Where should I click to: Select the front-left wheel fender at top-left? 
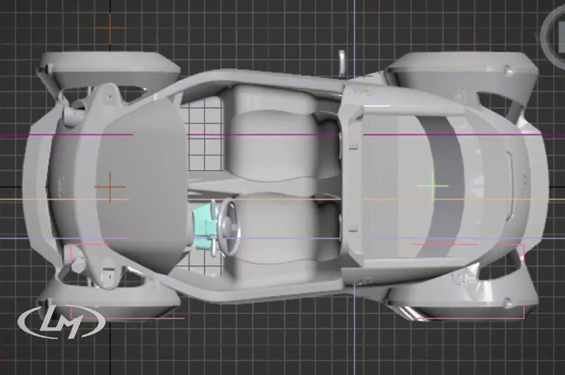(108, 69)
